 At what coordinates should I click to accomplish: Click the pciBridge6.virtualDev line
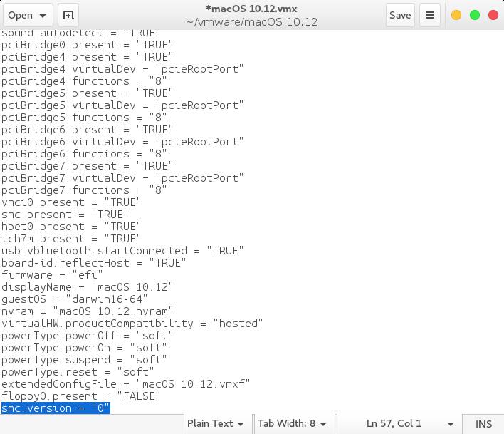(x=122, y=142)
